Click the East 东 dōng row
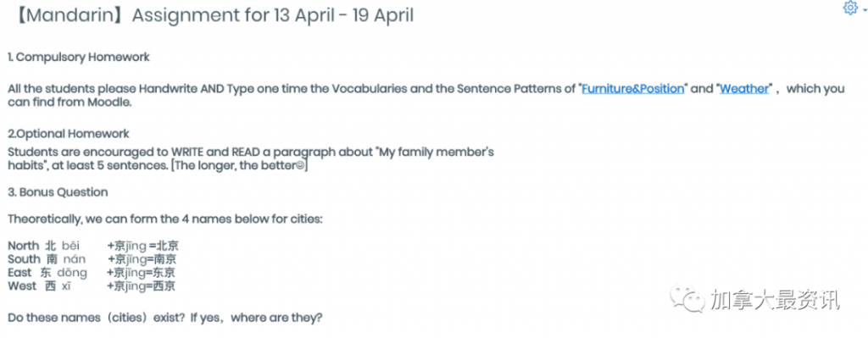The image size is (868, 338). (x=92, y=273)
